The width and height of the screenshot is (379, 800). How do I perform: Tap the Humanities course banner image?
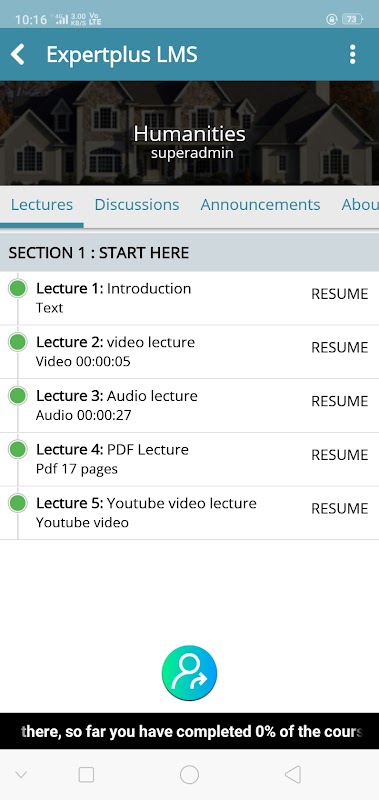click(x=189, y=133)
